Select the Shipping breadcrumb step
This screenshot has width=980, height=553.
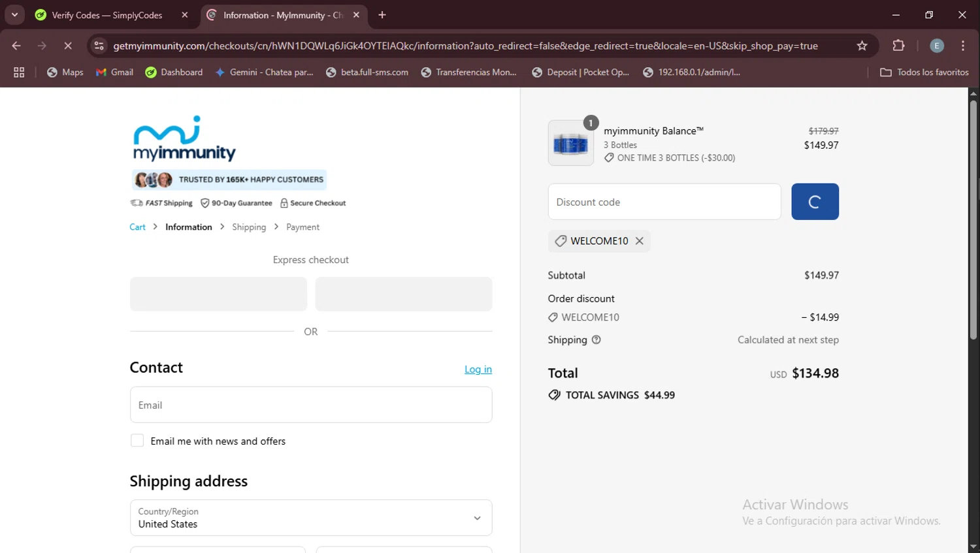[x=249, y=227]
